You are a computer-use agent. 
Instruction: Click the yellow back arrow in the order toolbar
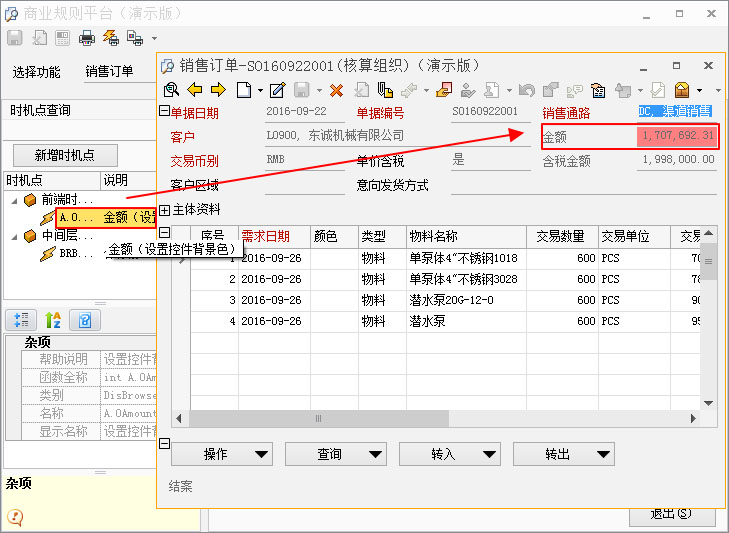point(195,90)
